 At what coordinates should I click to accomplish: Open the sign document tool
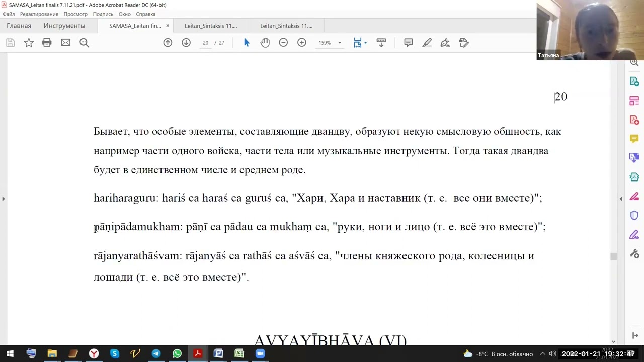(x=445, y=43)
